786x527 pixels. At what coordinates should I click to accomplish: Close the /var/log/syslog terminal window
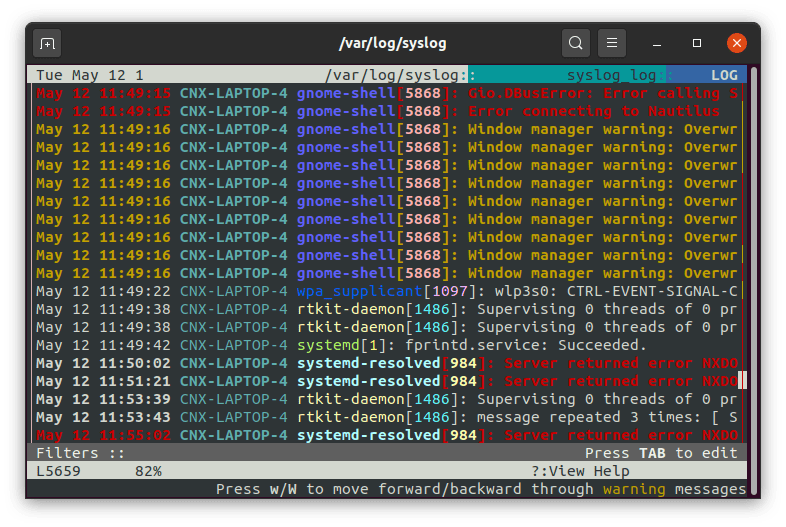(x=736, y=43)
